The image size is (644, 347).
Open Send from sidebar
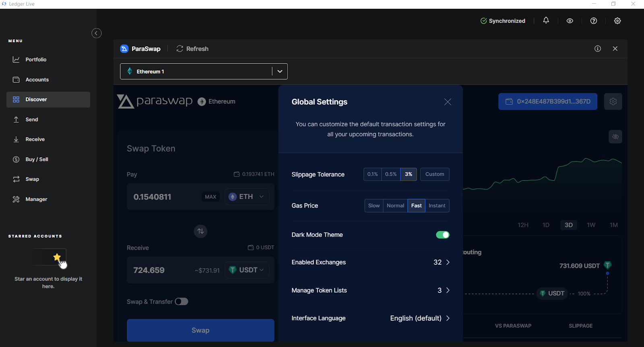(48, 119)
